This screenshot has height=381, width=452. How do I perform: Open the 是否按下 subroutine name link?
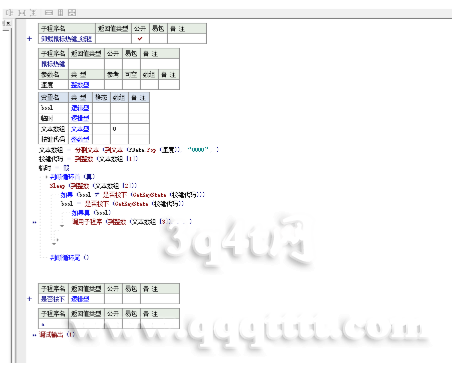[x=53, y=299]
